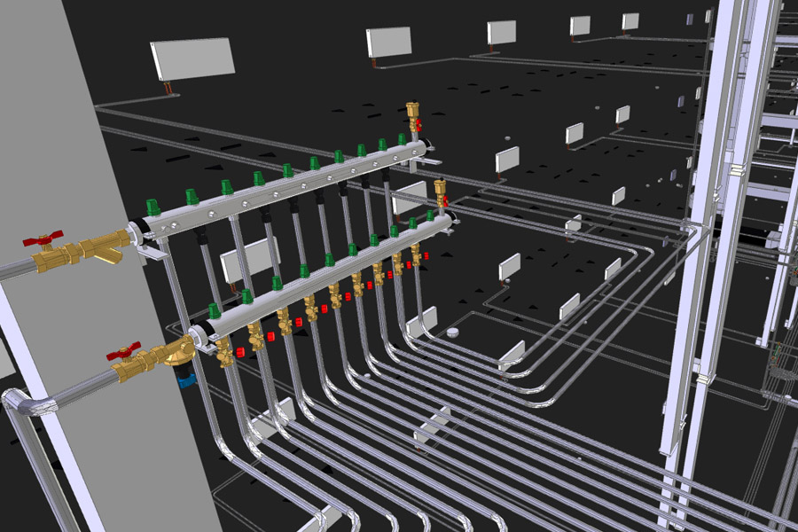Select the leftmost brass valve under lower manifold
Screen dimensions: 798x532
point(224,352)
